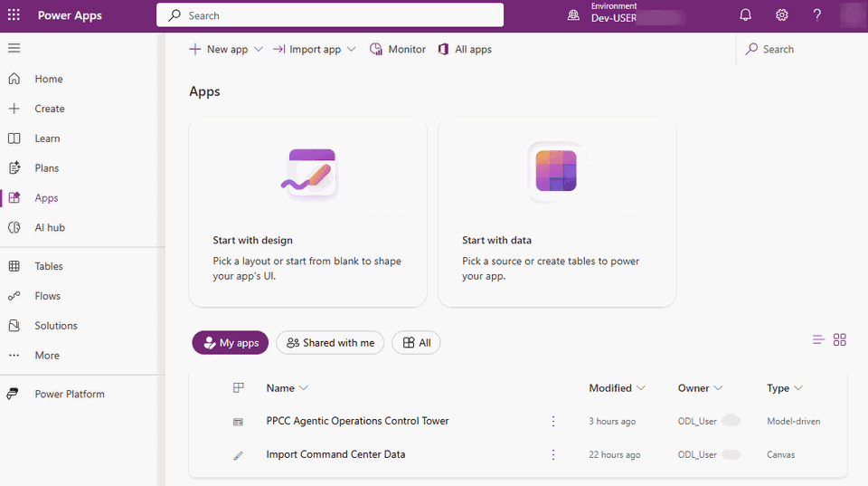This screenshot has height=486, width=868.
Task: Click the Canvas type cell
Action: tap(780, 454)
